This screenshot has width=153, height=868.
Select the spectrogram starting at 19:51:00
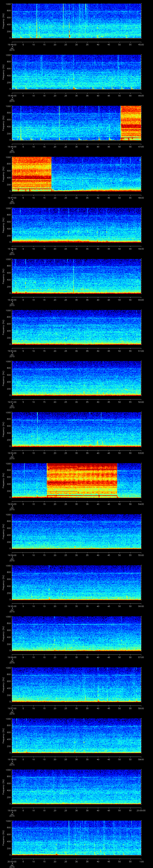[x=76, y=378]
